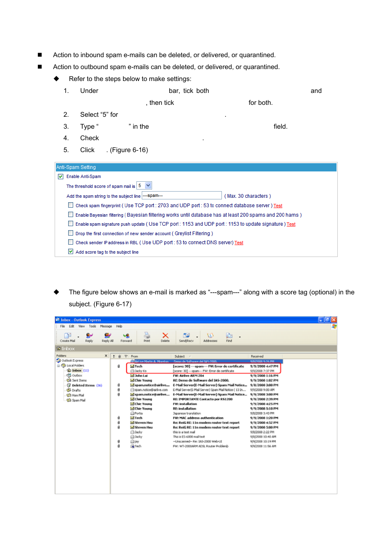Click the Reply All toolbar icon
The width and height of the screenshot is (392, 555).
click(108, 337)
